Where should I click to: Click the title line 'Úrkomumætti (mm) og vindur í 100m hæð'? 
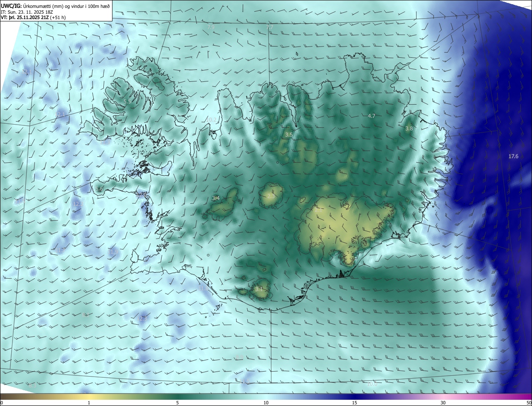66,6
